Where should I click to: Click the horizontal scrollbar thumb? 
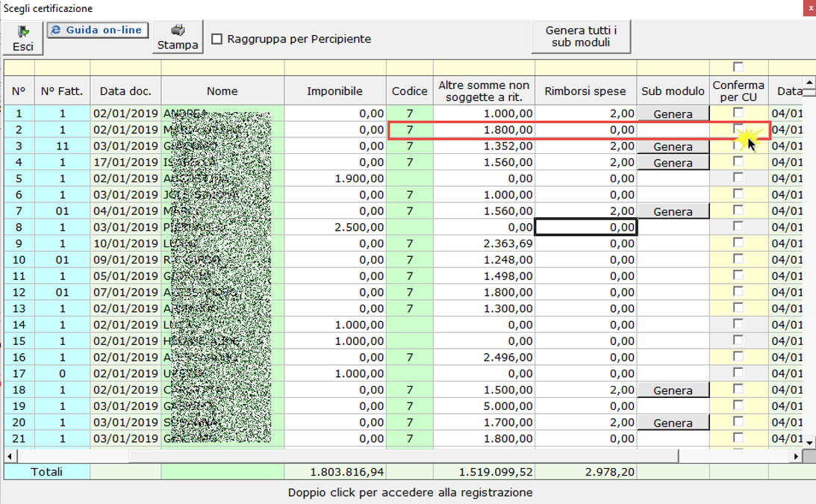tap(404, 456)
